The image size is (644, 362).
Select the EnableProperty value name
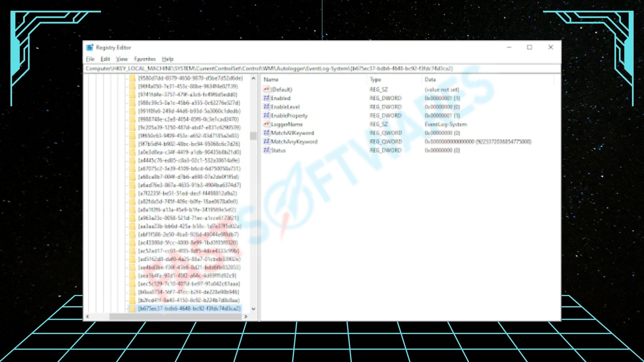289,116
